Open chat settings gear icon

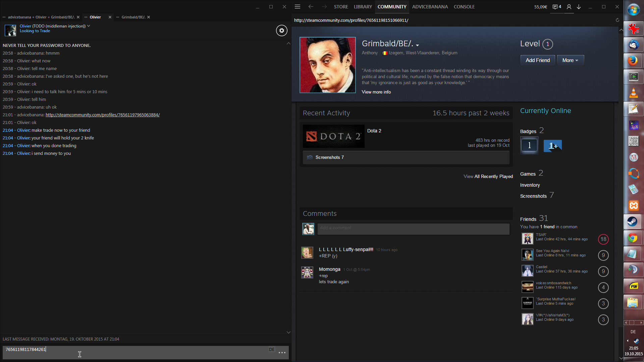tap(282, 31)
